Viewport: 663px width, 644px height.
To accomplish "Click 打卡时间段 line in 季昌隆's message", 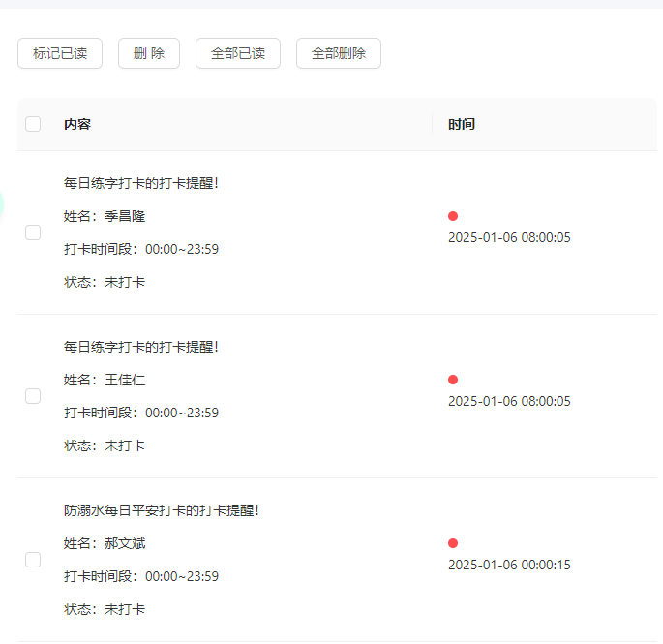I will (x=141, y=249).
